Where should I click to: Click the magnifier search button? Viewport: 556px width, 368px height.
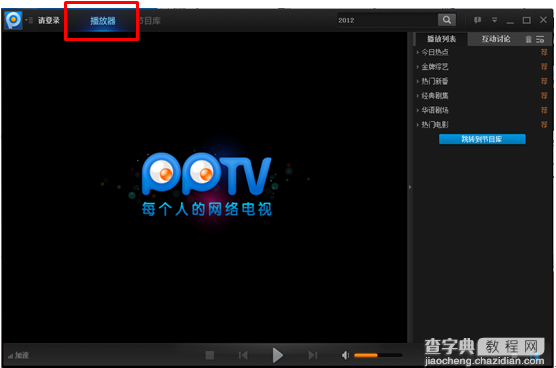click(447, 20)
